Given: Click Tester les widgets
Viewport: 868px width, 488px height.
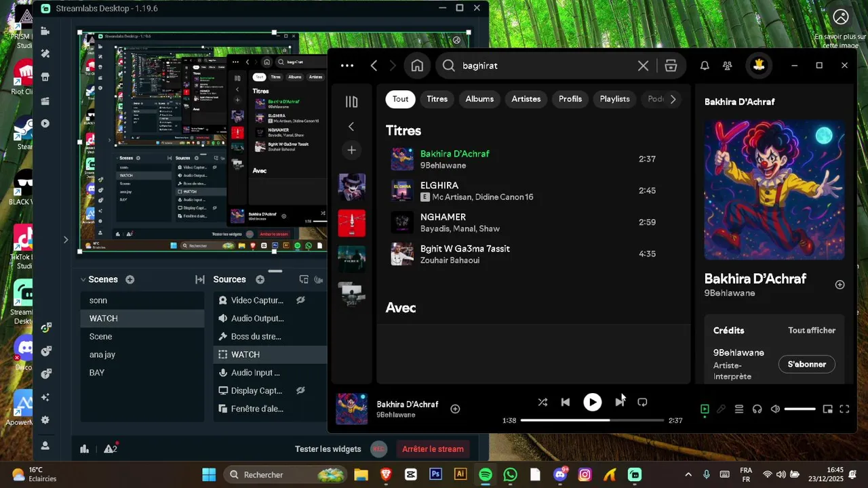Looking at the screenshot, I should pos(328,449).
